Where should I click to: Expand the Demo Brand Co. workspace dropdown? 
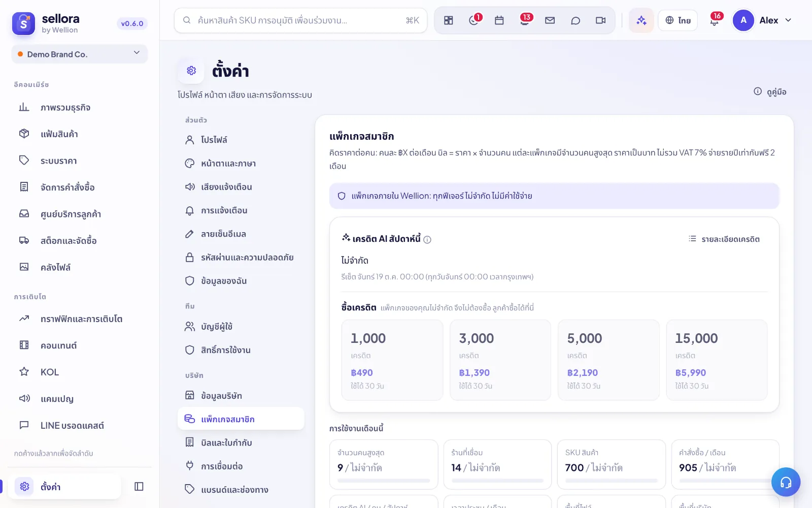point(80,54)
